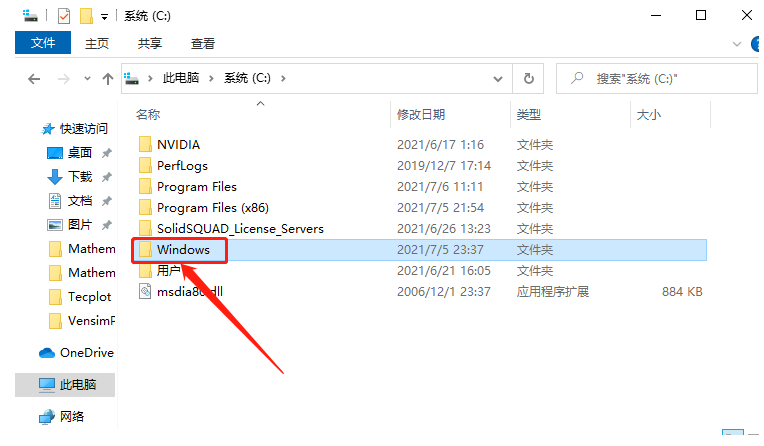This screenshot has width=764, height=446.
Task: Click the msdia80.dll file icon
Action: (145, 291)
